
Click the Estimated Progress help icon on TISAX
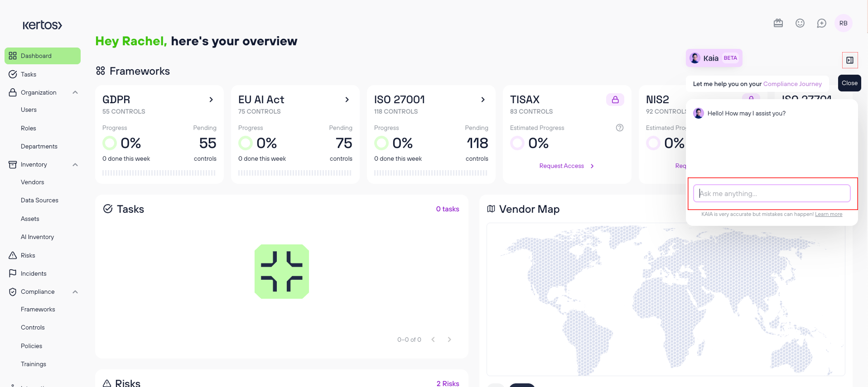click(x=620, y=128)
